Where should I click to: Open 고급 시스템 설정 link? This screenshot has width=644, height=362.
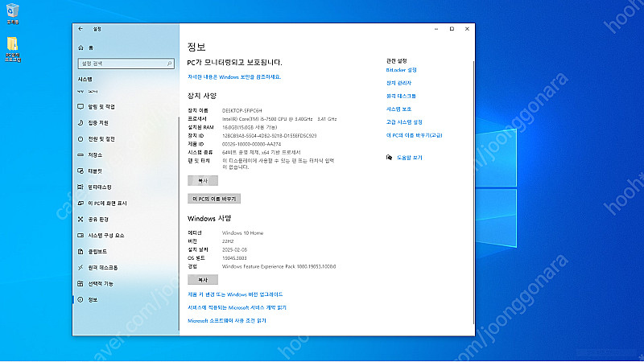pos(404,122)
